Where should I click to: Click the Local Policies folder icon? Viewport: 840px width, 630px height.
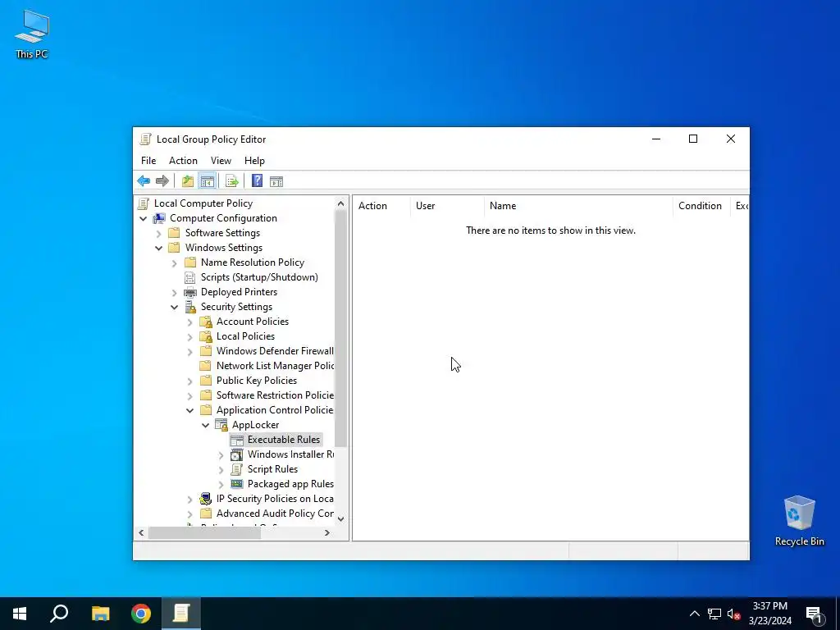point(206,336)
